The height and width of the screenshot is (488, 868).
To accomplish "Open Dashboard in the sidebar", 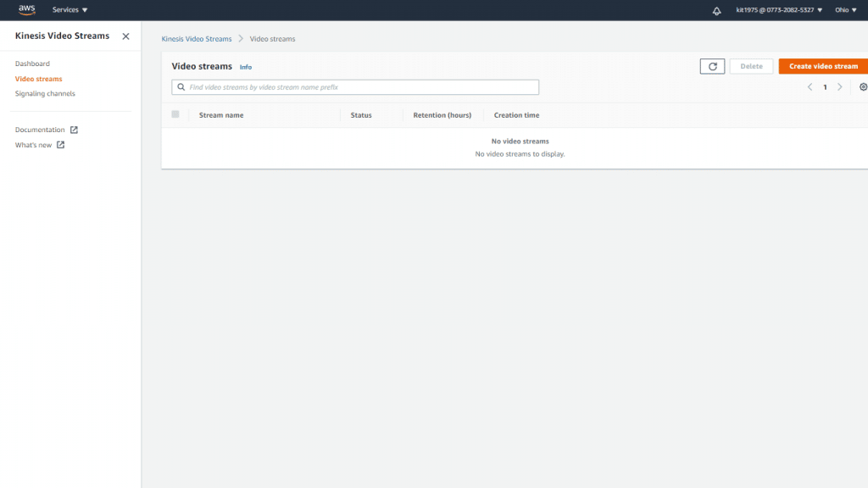I will pos(32,64).
